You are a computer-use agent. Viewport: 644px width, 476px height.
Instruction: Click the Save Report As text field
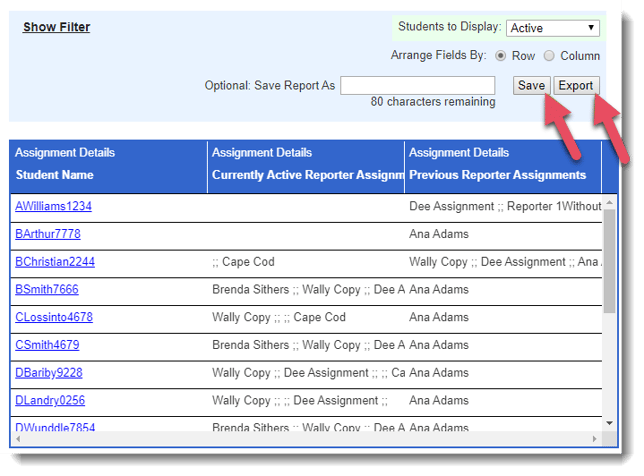[417, 85]
